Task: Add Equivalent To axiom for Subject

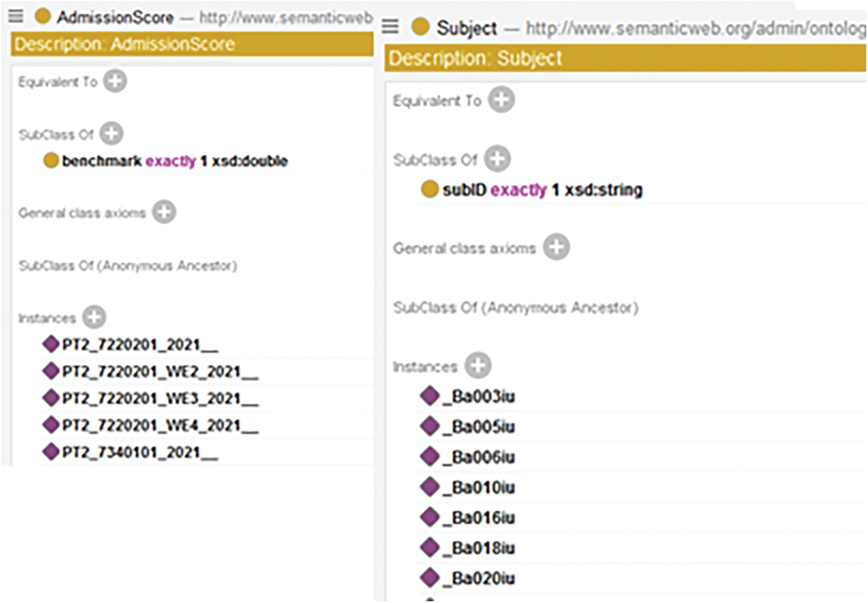Action: click(x=501, y=100)
